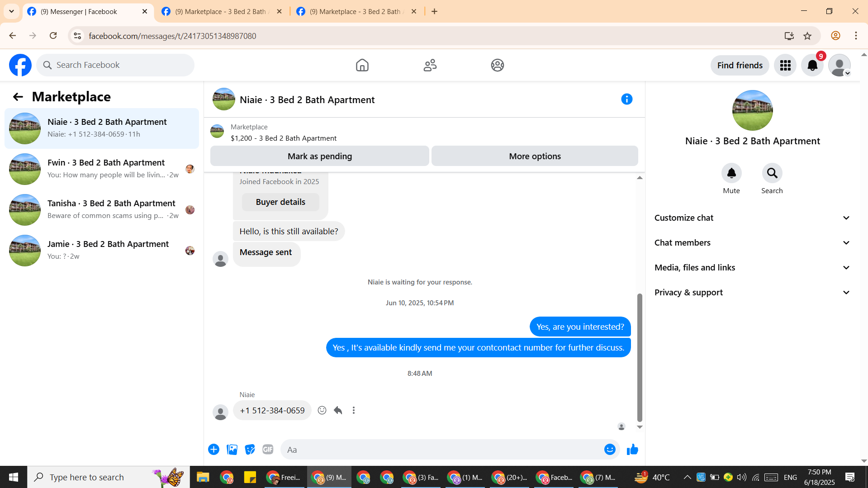This screenshot has height=488, width=868.
Task: Close the Messenger | Facebook tab
Action: (145, 11)
